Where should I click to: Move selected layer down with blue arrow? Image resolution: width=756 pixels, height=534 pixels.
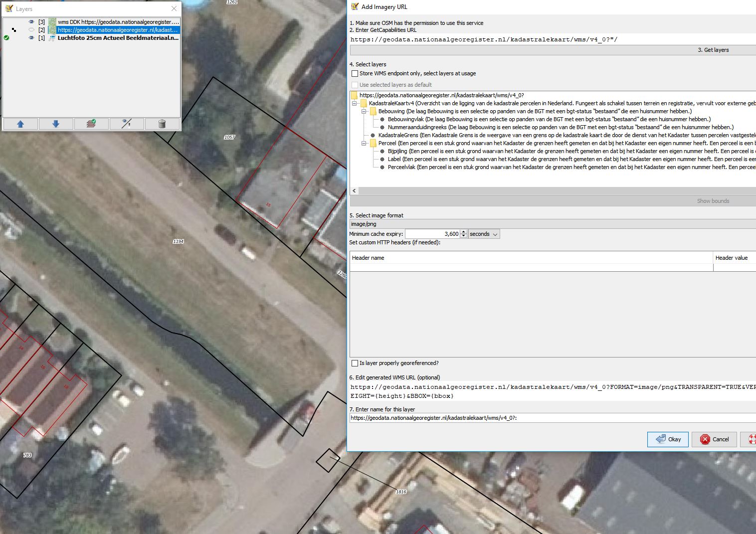tap(56, 124)
